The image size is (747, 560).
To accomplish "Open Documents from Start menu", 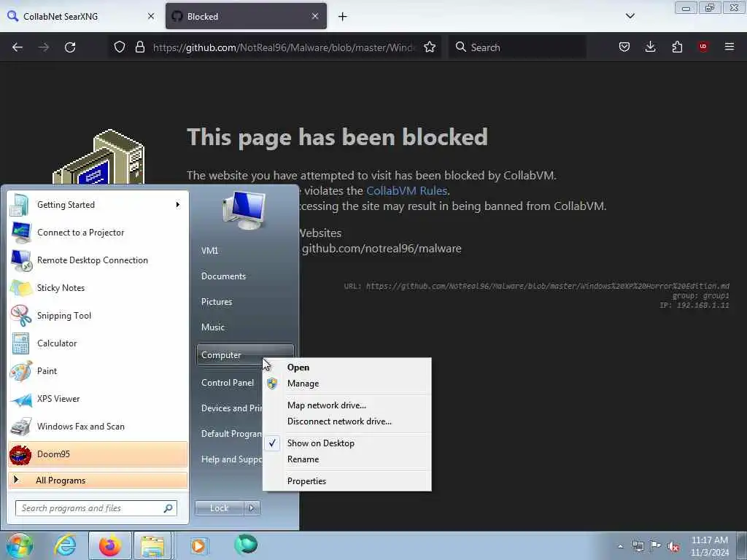I will click(223, 276).
